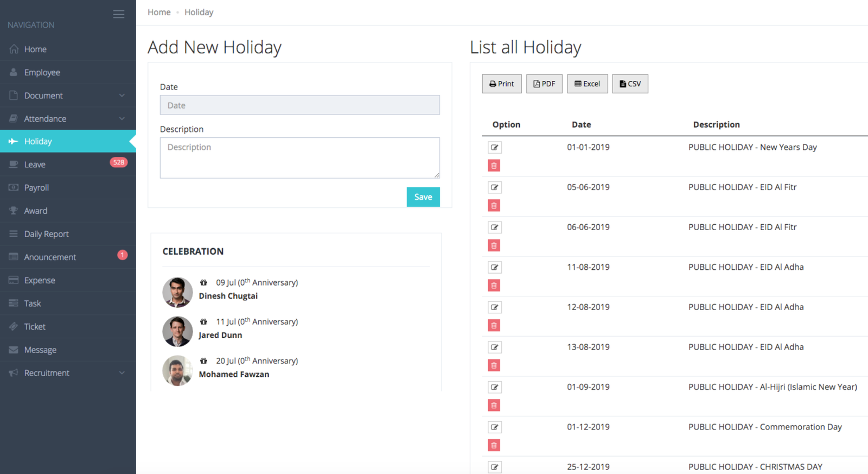
Task: Toggle the hamburger menu to collapse the sidebar
Action: [x=118, y=14]
